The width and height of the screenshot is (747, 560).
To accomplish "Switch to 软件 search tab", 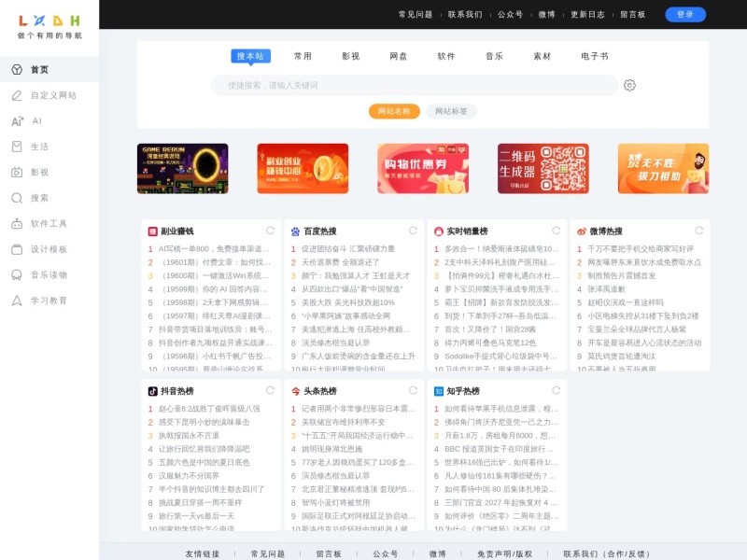I will pyautogui.click(x=446, y=56).
